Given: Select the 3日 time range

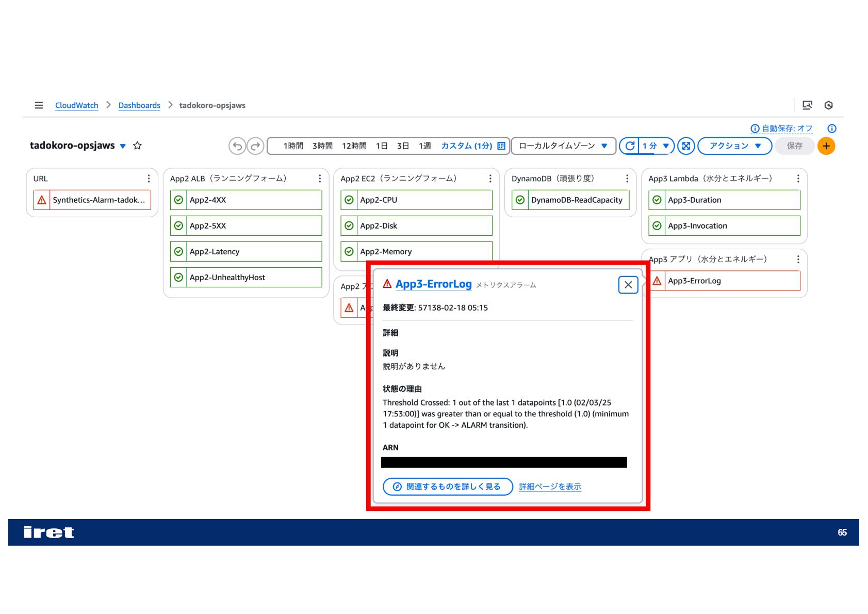Looking at the screenshot, I should 403,146.
